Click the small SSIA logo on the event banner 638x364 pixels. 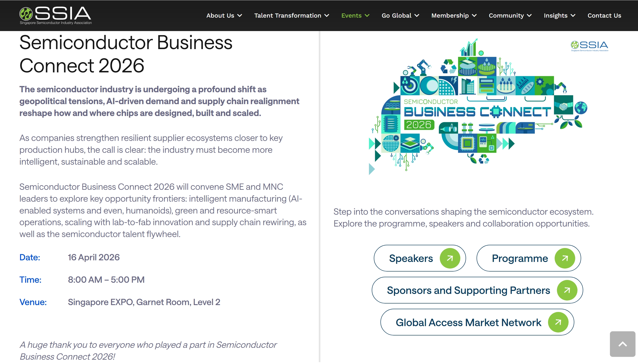coord(590,46)
